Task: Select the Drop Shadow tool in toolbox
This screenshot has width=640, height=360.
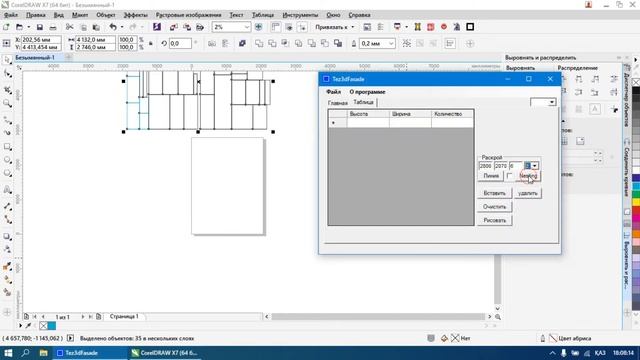Action: tap(7, 236)
